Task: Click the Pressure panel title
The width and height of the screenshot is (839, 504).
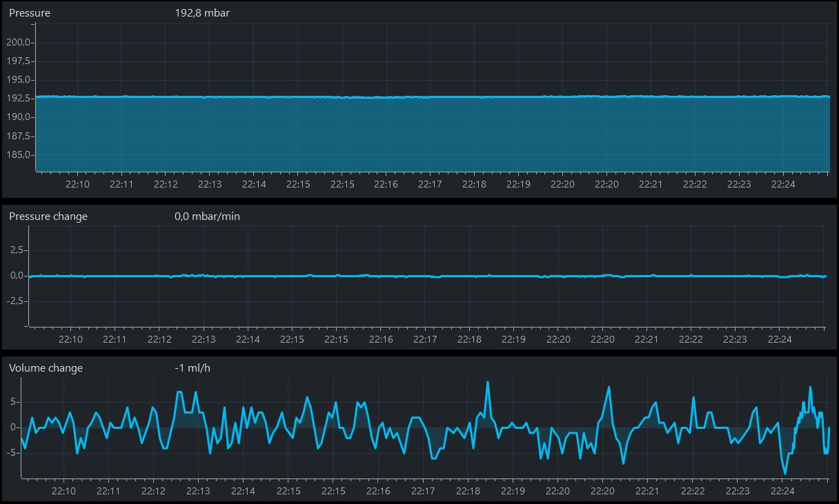Action: [30, 13]
